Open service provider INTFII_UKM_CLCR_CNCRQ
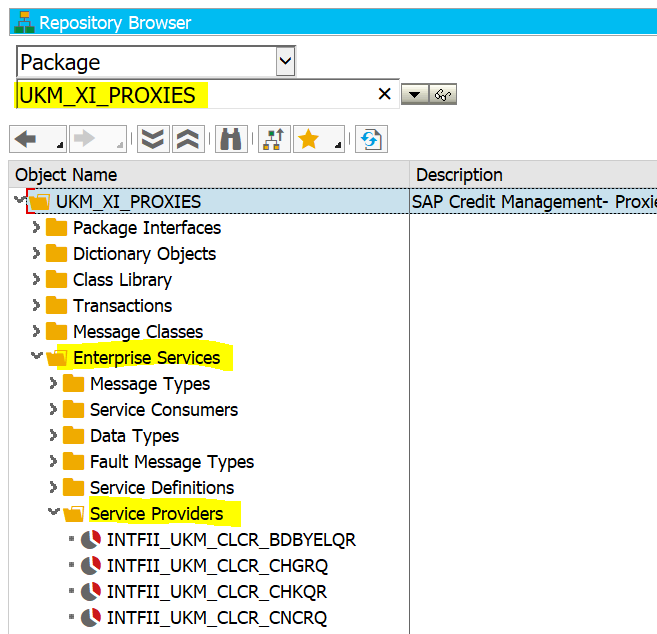Viewport: 657px width, 634px height. pos(217,618)
